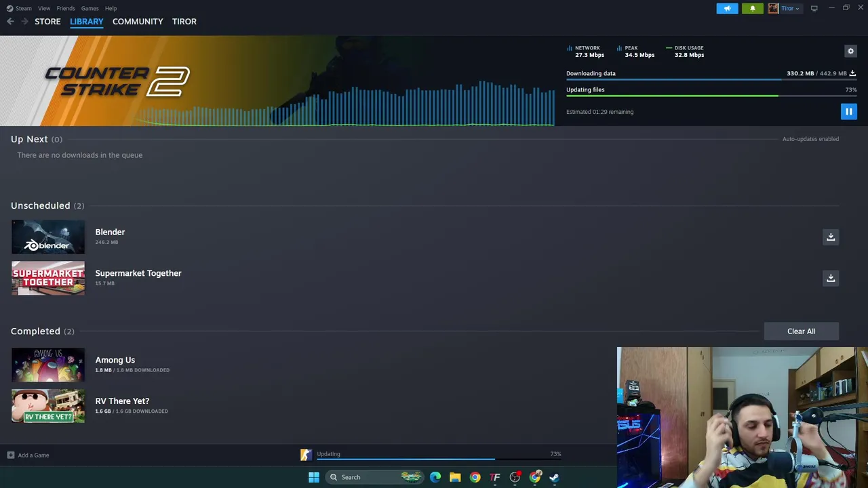Open the first Chrome icon on the taskbar

[x=475, y=477]
